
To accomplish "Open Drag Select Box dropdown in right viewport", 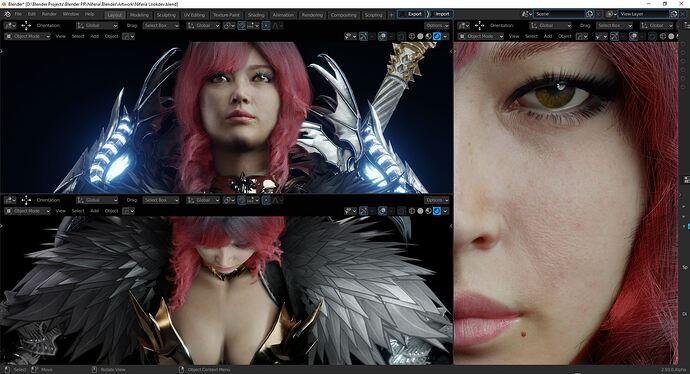I will (614, 26).
